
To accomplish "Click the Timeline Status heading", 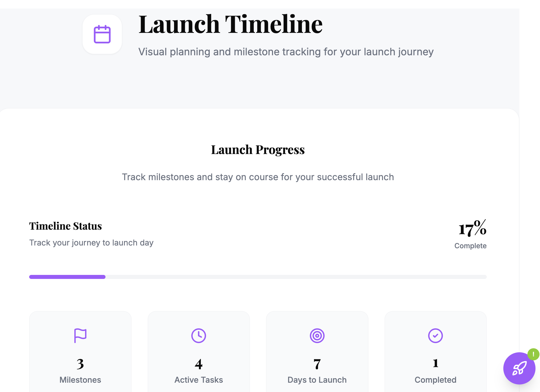I will tap(66, 226).
